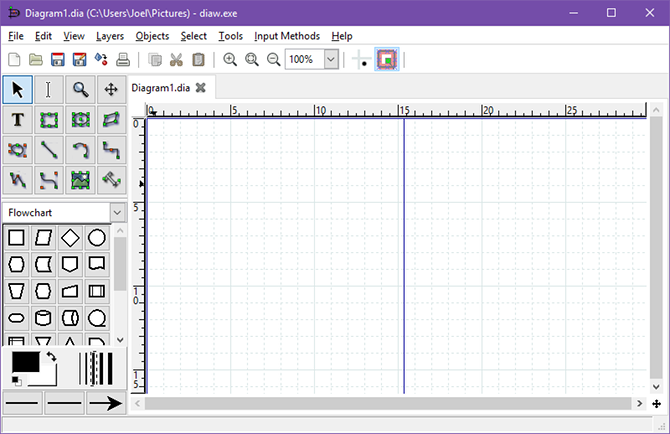Close the Diagram1.dia tab
The height and width of the screenshot is (434, 670).
click(200, 88)
